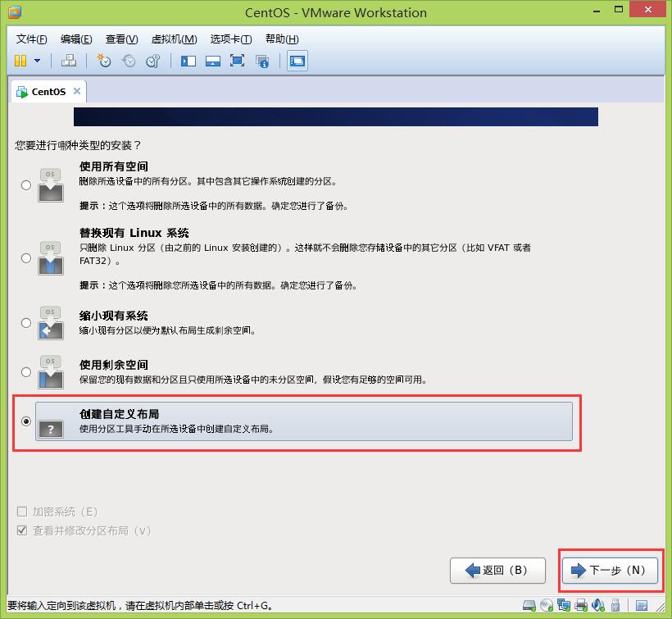
Task: Open the 文件(F) menu
Action: 31,39
